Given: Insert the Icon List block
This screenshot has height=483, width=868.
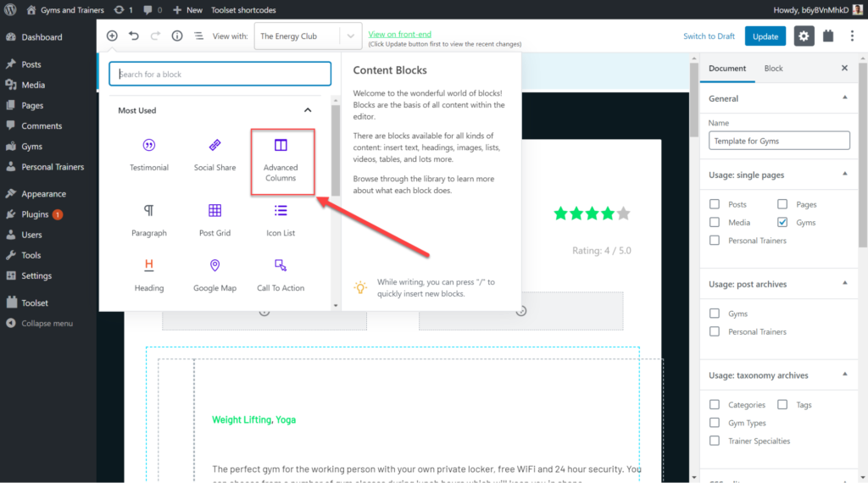Looking at the screenshot, I should [281, 220].
